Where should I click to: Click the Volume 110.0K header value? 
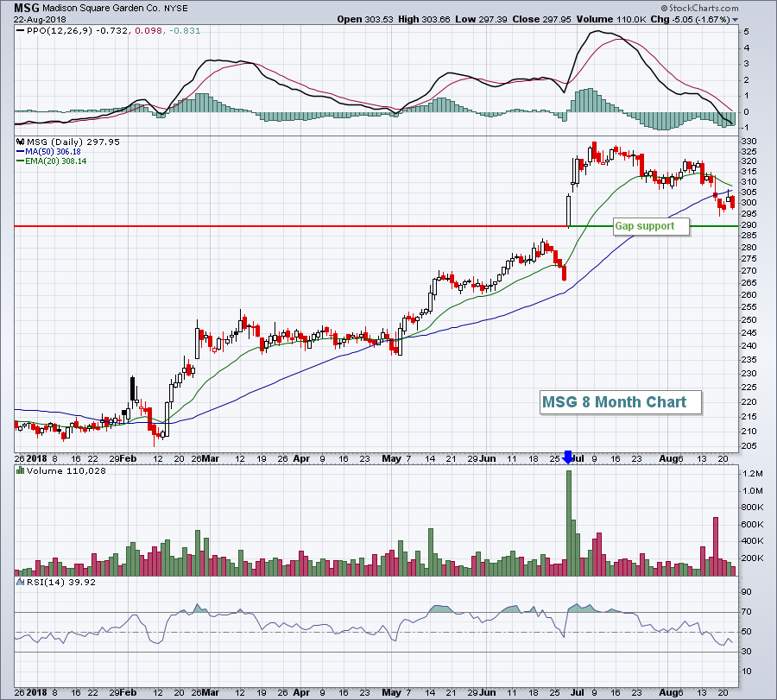[x=611, y=19]
